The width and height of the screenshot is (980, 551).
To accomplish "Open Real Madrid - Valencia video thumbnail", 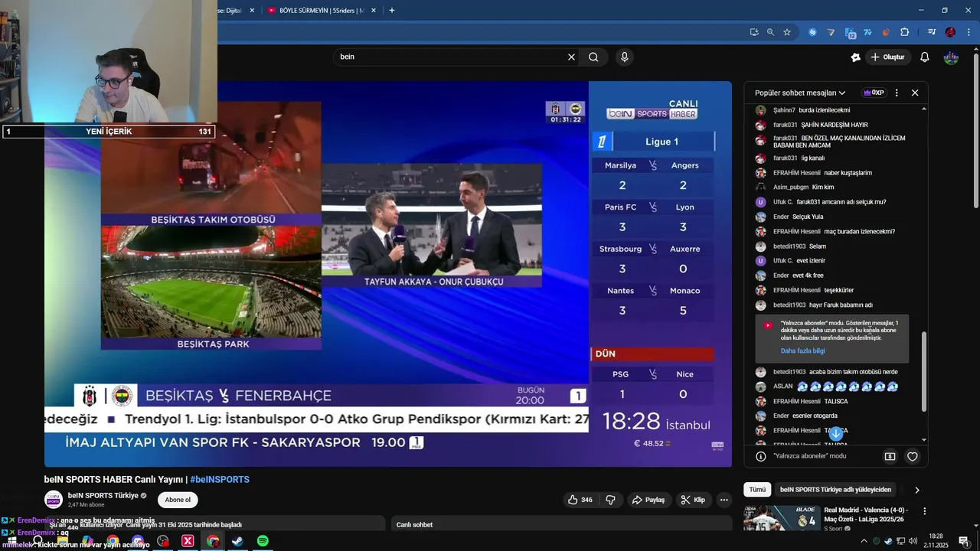I will (781, 518).
